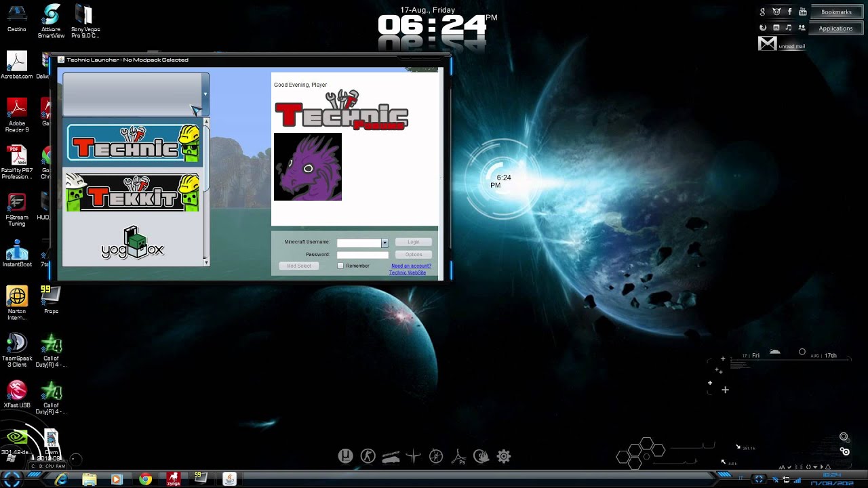Click the Google bookmark icon

coord(763,12)
